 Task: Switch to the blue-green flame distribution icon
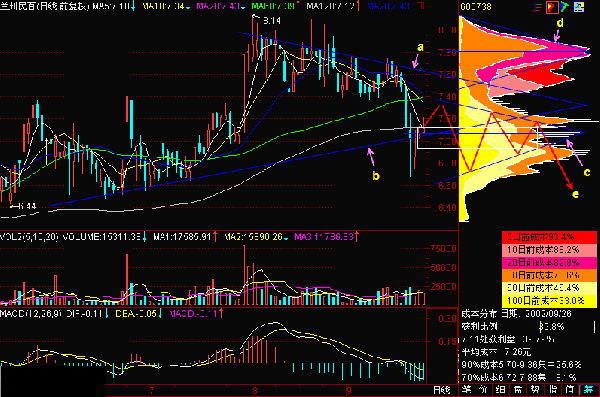click(565, 7)
